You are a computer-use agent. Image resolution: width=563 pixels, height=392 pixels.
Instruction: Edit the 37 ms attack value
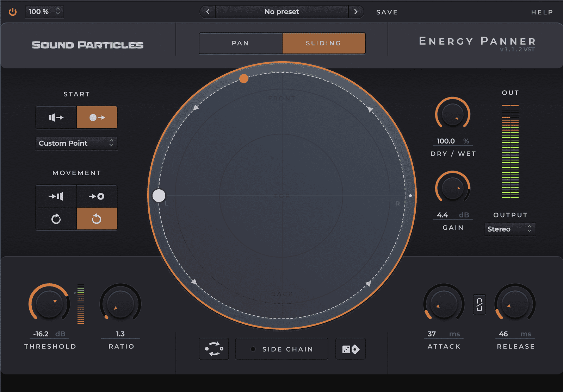click(x=444, y=334)
